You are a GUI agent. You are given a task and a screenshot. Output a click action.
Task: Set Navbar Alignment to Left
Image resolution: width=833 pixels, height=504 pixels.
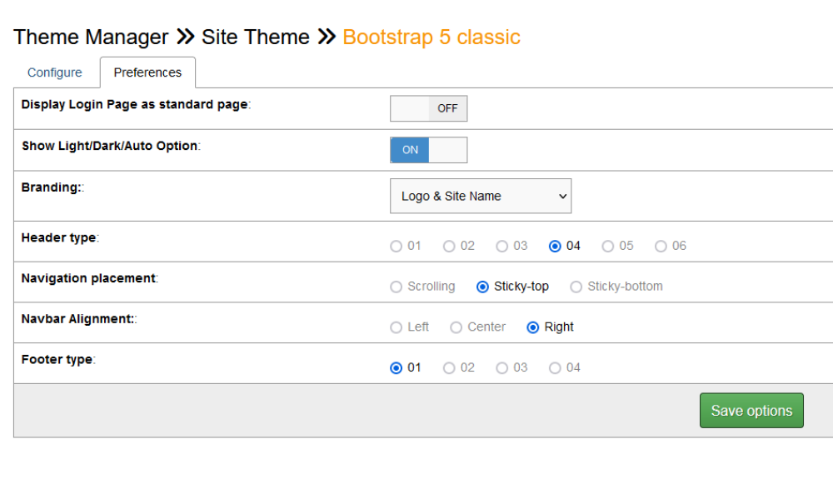(x=396, y=327)
